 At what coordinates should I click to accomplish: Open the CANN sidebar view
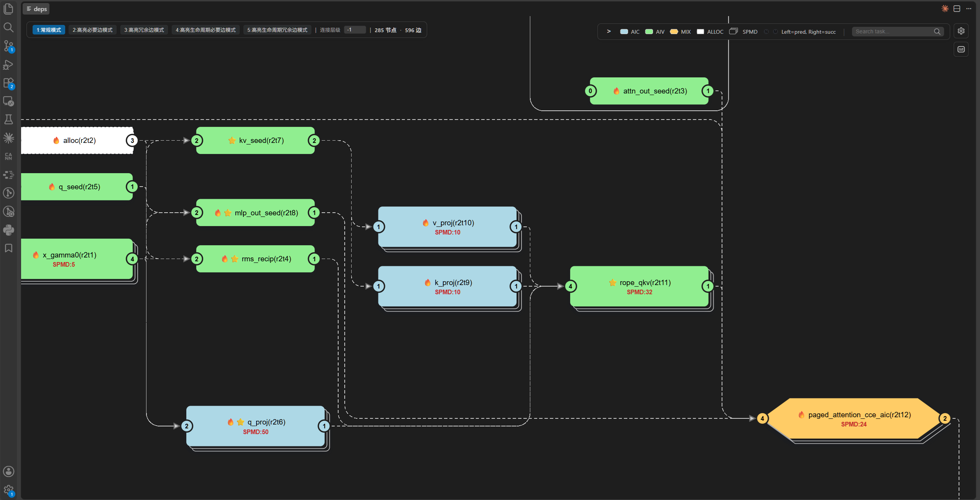pos(8,156)
